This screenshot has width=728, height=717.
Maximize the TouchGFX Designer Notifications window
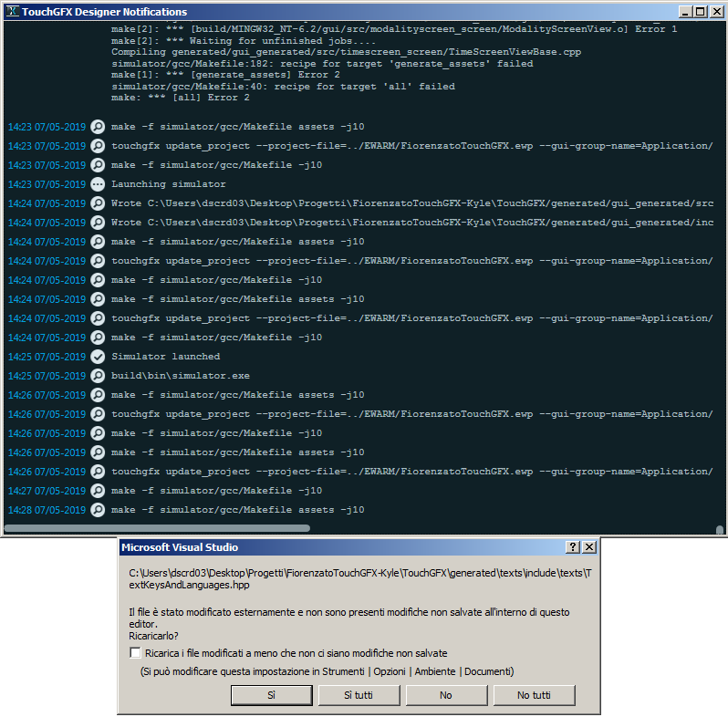700,12
